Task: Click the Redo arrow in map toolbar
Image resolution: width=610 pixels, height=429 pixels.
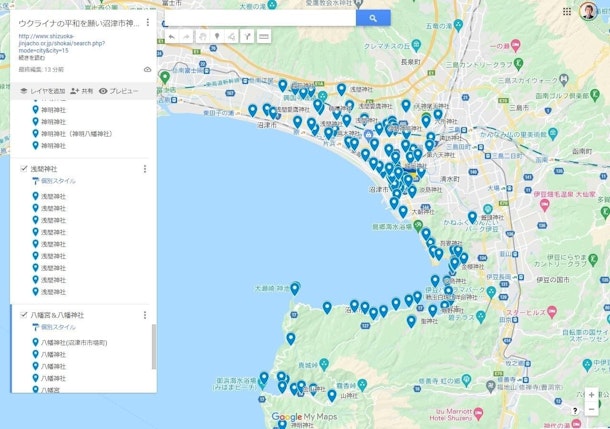Action: pyautogui.click(x=186, y=37)
